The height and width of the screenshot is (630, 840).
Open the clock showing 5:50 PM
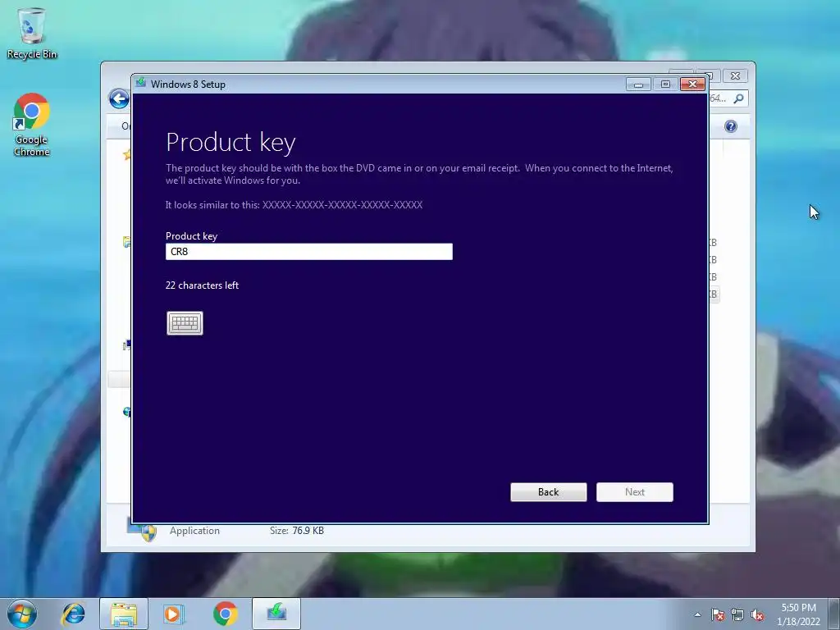pos(798,614)
